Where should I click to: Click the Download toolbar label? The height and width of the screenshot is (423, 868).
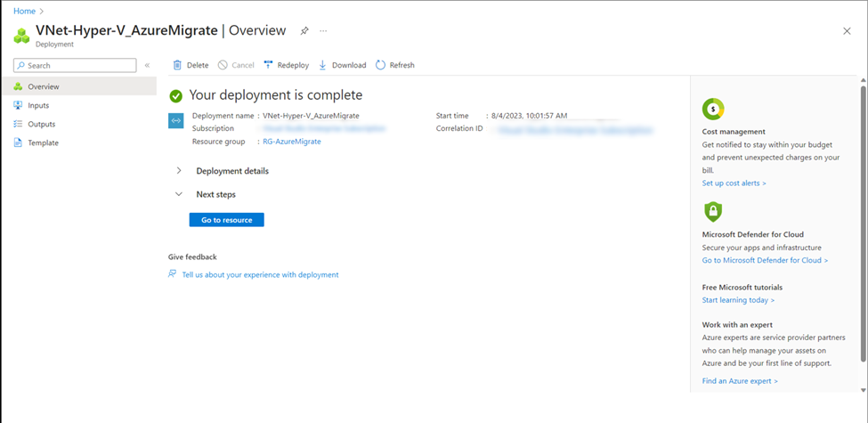[x=349, y=65]
